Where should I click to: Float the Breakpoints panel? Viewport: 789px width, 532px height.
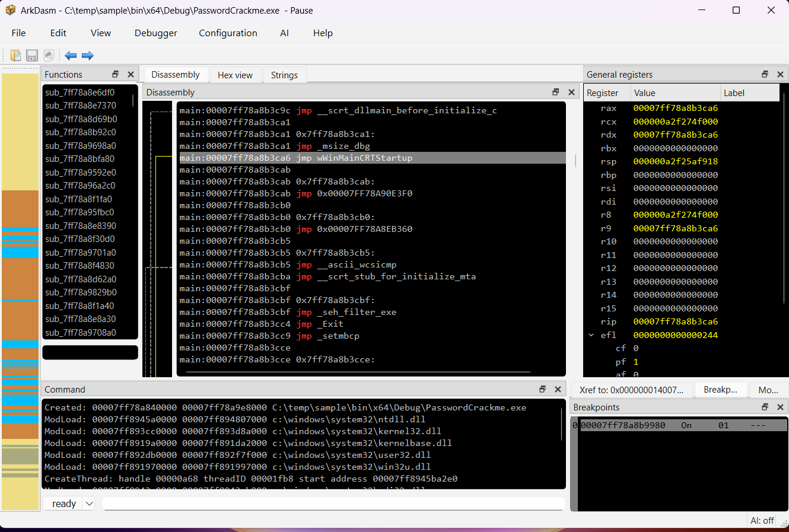tap(765, 407)
